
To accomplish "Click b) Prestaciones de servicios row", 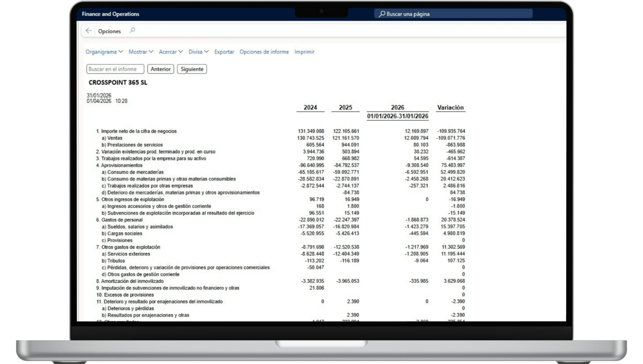I will [132, 145].
